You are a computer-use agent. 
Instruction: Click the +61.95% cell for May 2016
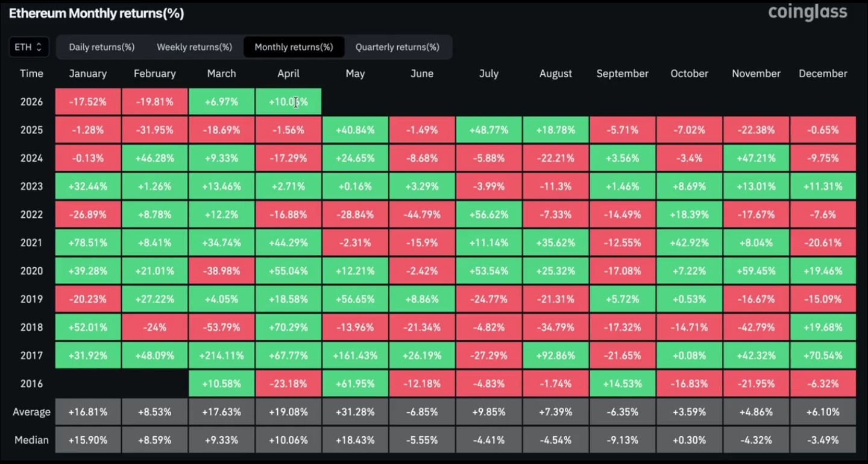point(356,384)
